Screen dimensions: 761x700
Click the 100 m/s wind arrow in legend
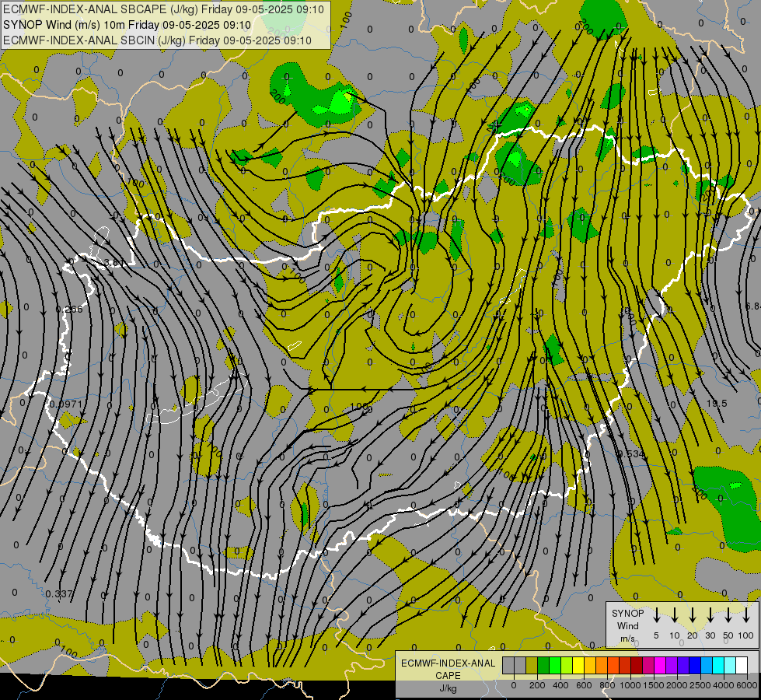[x=746, y=615]
